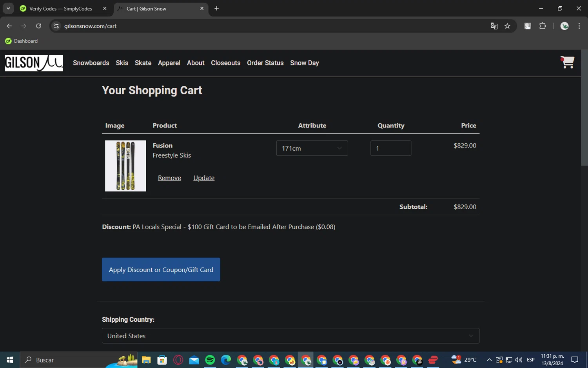Open the Skis menu
Image resolution: width=588 pixels, height=368 pixels.
122,63
